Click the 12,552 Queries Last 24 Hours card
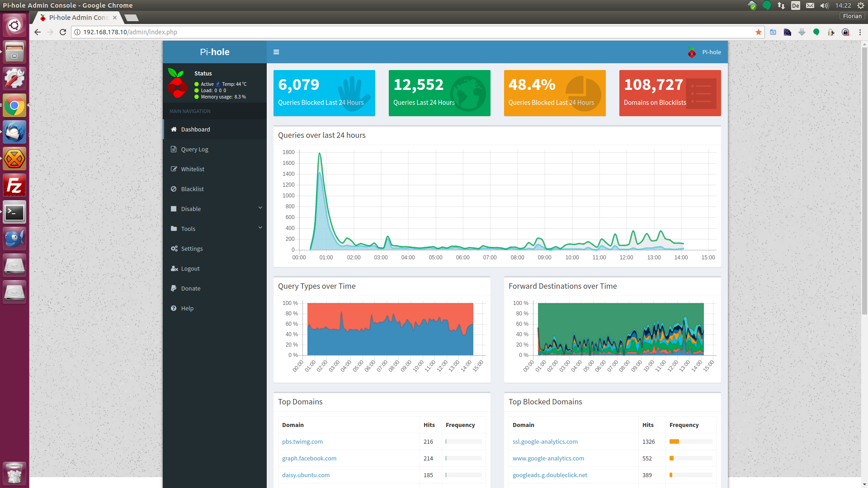Image resolution: width=868 pixels, height=488 pixels. [x=439, y=93]
